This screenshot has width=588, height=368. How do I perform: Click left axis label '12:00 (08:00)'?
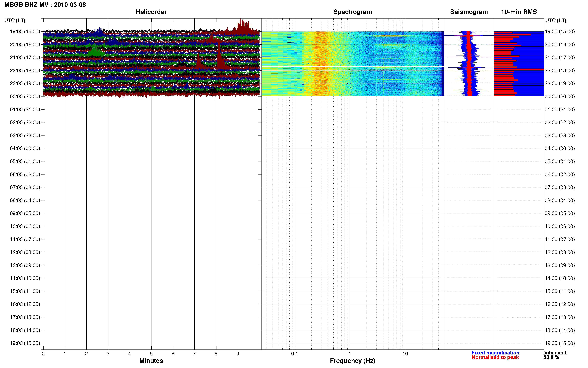25,252
